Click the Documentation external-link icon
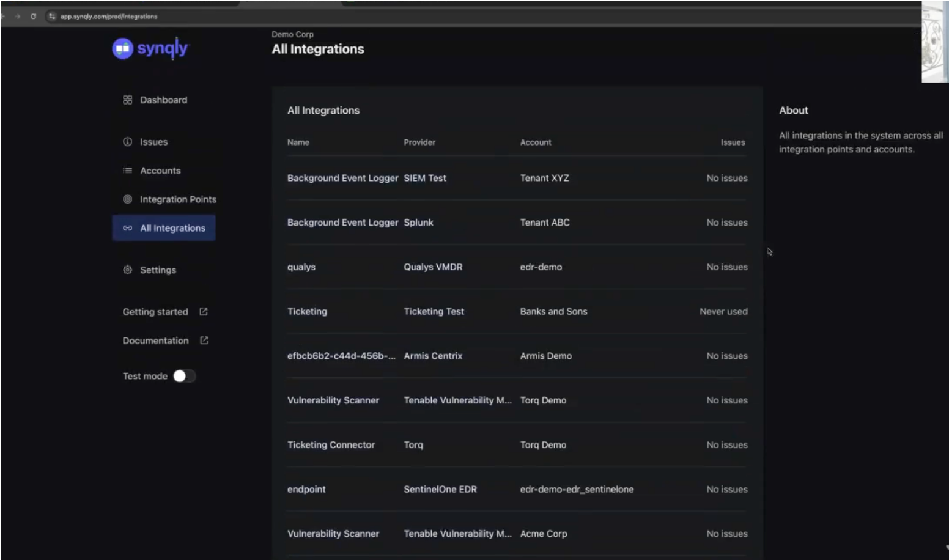 [204, 341]
